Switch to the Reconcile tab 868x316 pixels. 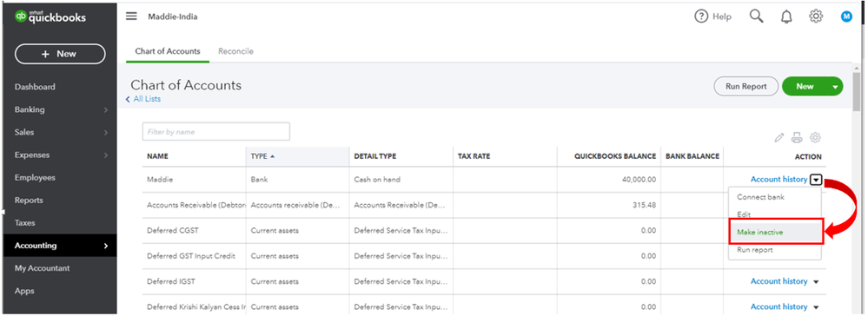[235, 51]
